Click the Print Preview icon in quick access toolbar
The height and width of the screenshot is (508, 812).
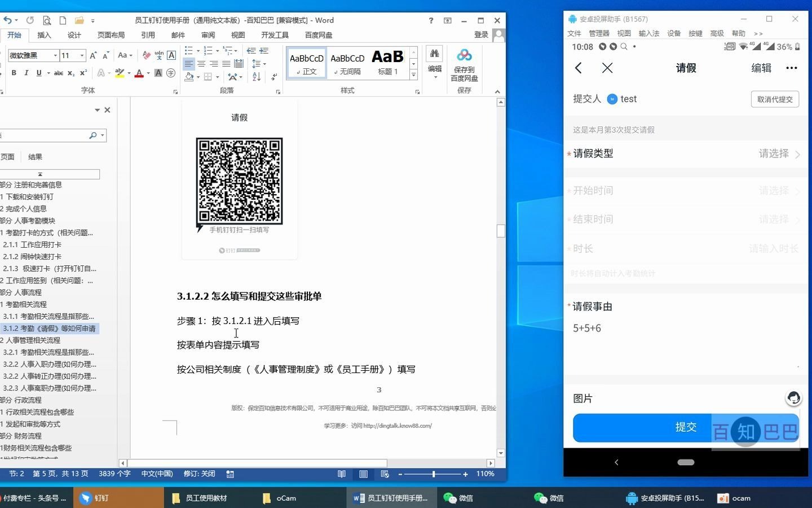tap(47, 20)
